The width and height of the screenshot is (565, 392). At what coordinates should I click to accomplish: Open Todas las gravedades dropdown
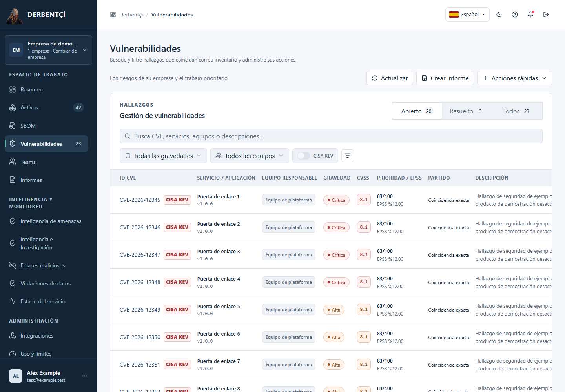pos(163,156)
